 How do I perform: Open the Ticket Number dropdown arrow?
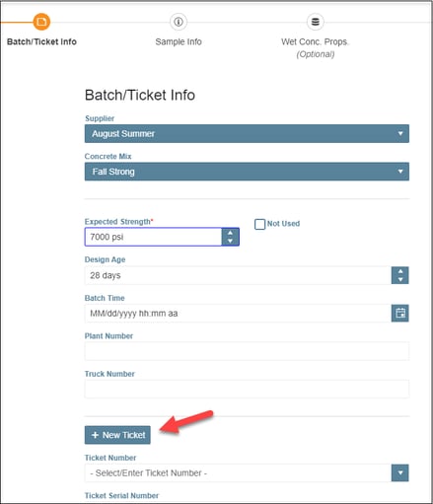point(400,472)
